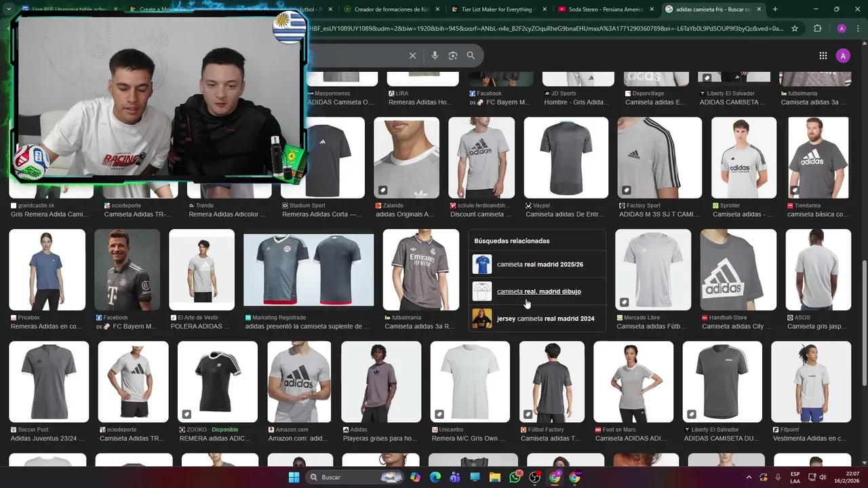Open File Explorer from the taskbar
Screen dimensions: 868x488
(495, 477)
